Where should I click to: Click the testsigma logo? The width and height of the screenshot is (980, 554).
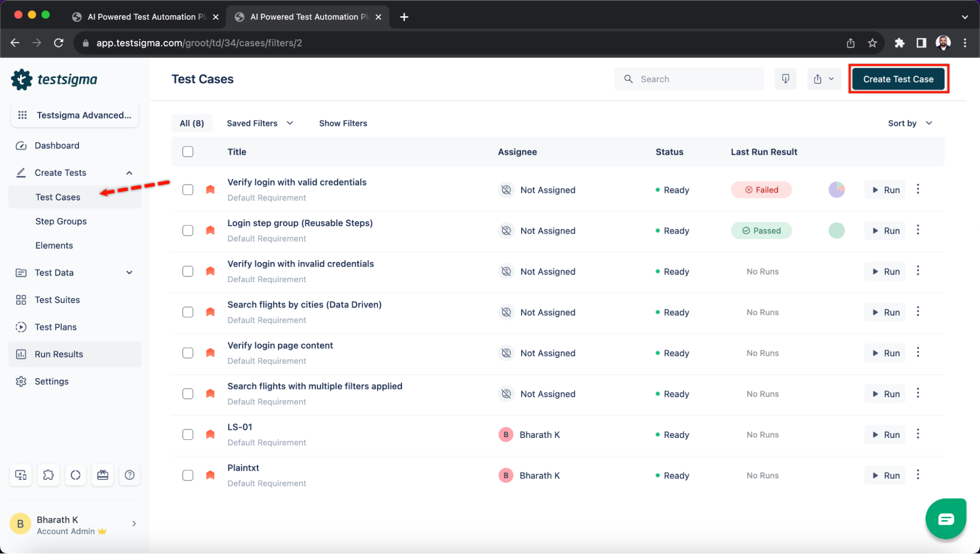54,79
